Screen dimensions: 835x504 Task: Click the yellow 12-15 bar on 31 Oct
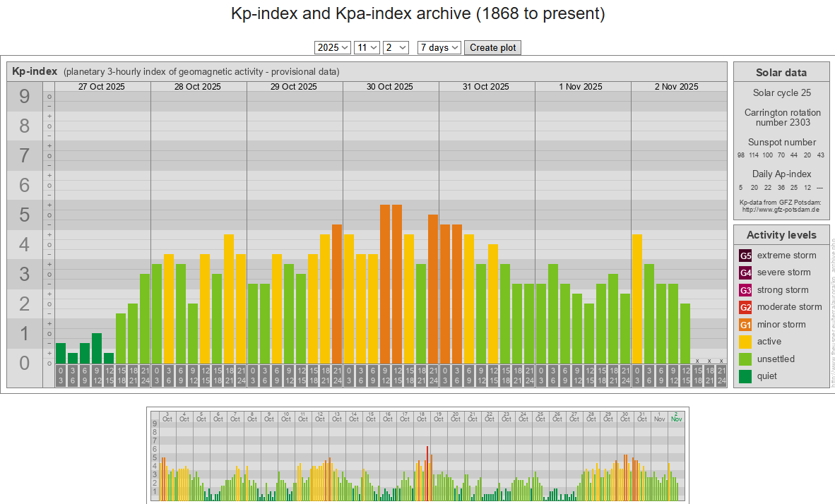click(x=493, y=304)
